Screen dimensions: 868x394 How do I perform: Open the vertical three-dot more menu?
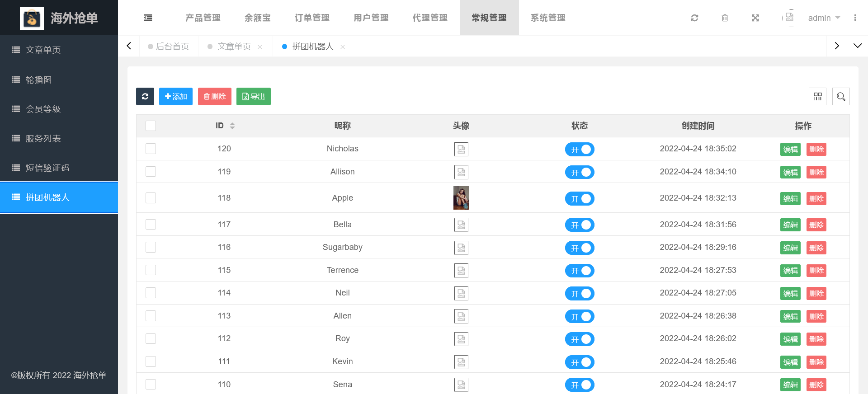855,18
